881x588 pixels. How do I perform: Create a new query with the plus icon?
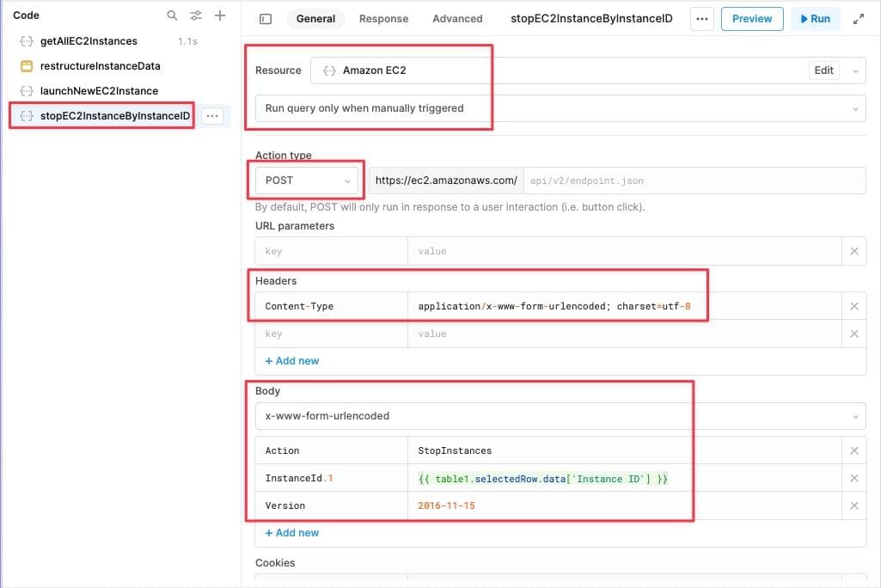coord(218,15)
